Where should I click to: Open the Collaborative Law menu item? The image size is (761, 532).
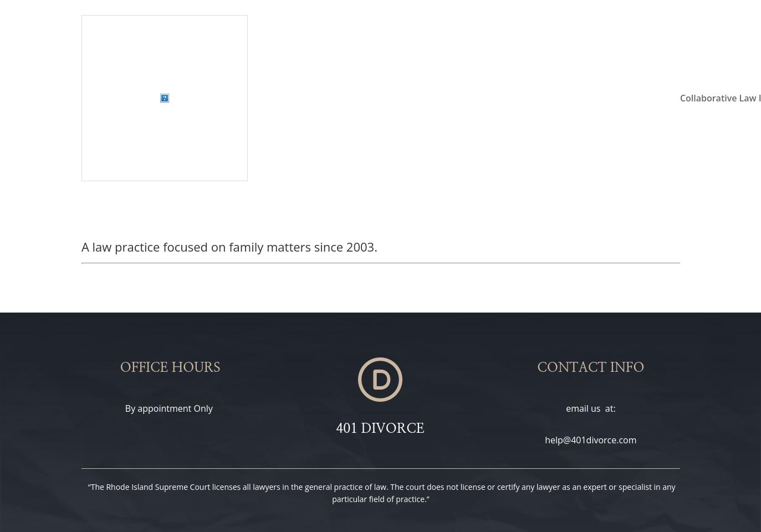click(x=719, y=98)
